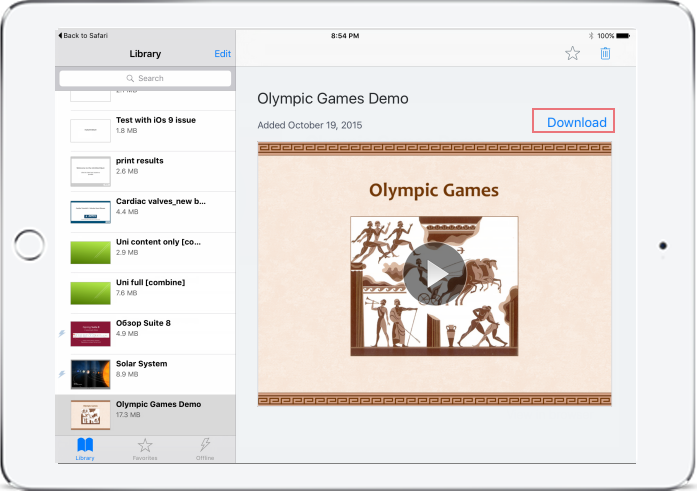This screenshot has height=491, width=697.
Task: Tap the 17.3 MB size label
Action: click(128, 415)
